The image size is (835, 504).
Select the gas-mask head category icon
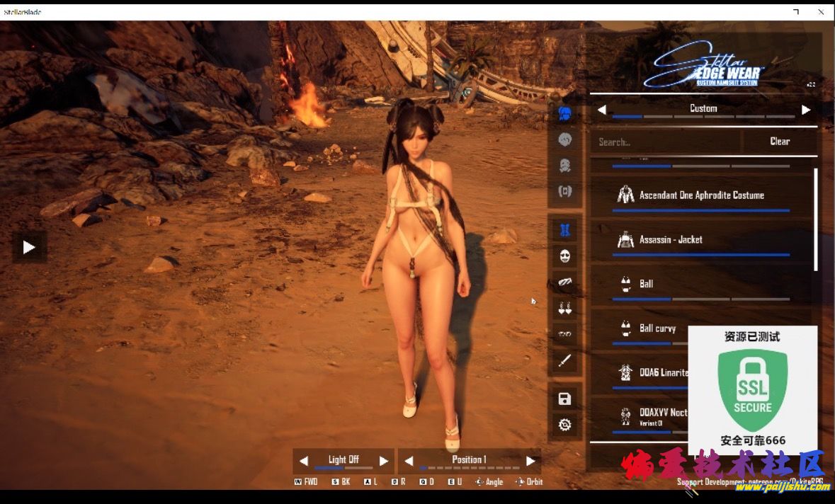coord(564,166)
